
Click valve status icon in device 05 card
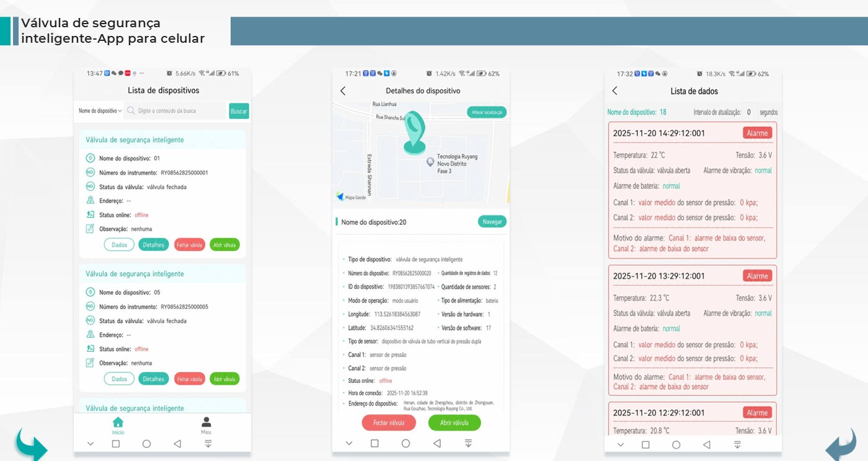90,320
